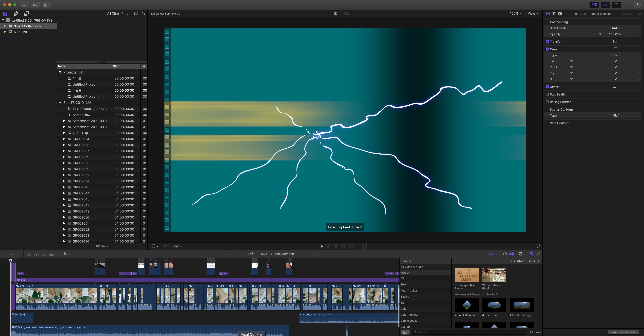Enable the Stabilization checkbox

pos(547,94)
